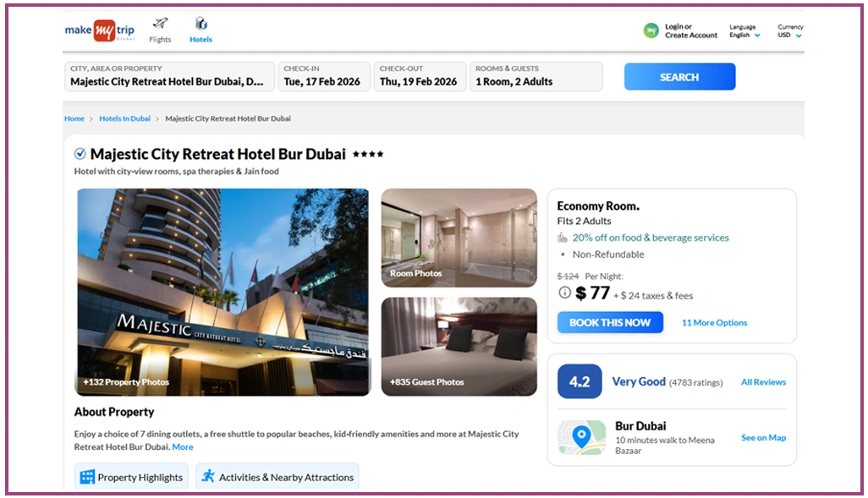The width and height of the screenshot is (868, 498).
Task: Click the Check-in date field
Action: pos(324,76)
